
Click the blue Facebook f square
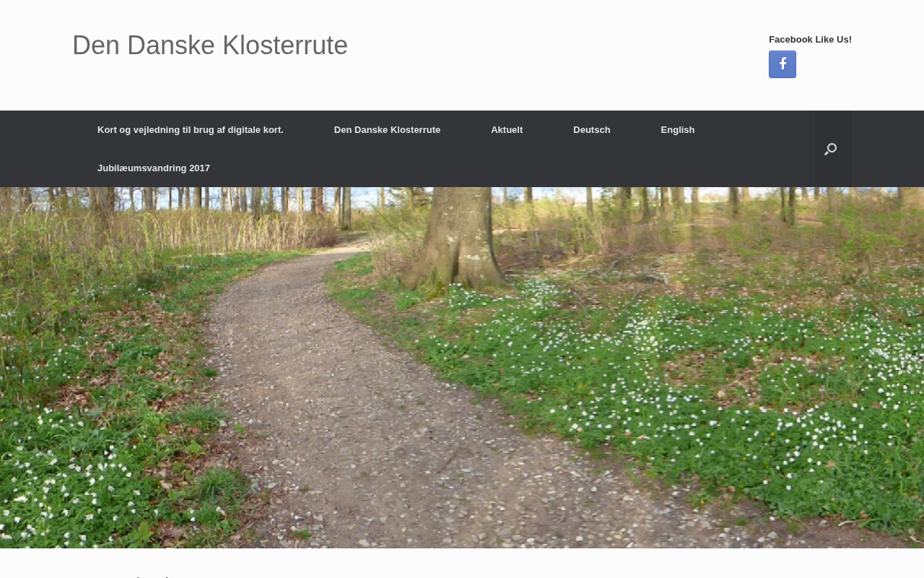click(783, 64)
